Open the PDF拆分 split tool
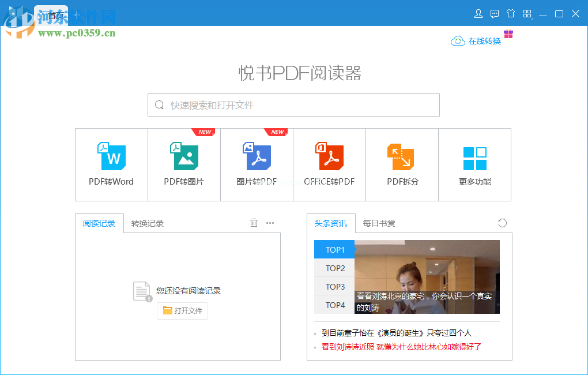The image size is (588, 375). click(x=402, y=164)
